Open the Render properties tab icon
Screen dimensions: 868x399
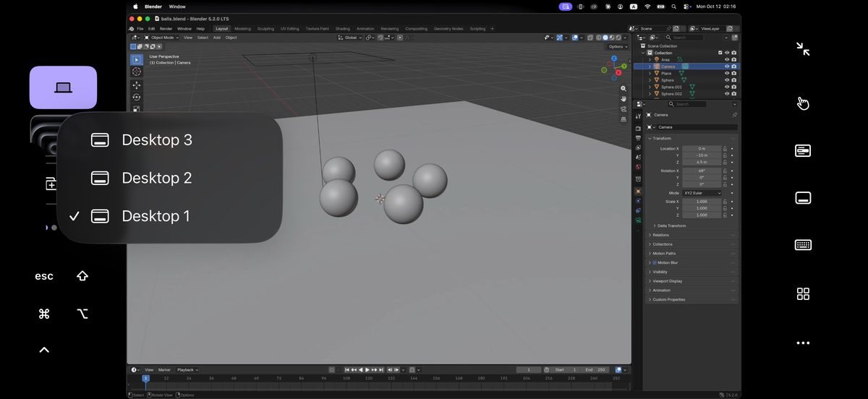638,129
